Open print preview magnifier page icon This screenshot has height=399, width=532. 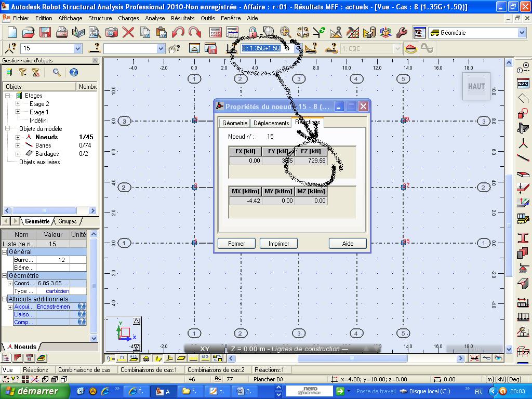click(95, 33)
